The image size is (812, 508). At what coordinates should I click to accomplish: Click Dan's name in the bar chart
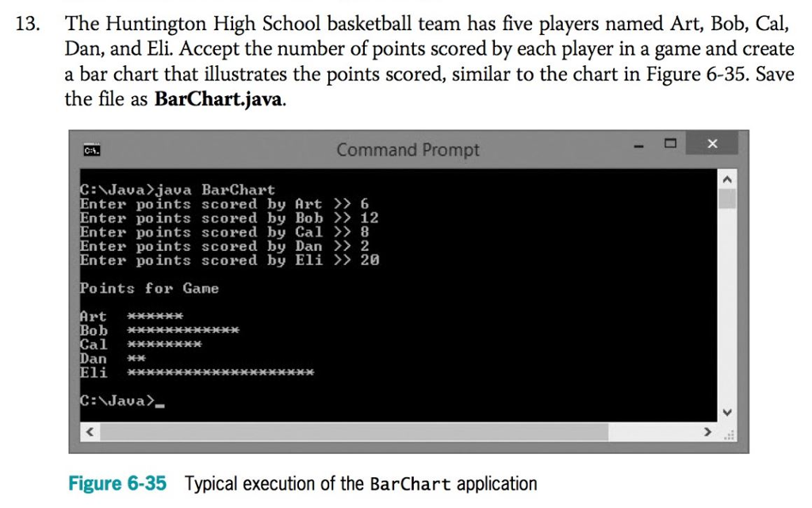pyautogui.click(x=93, y=358)
